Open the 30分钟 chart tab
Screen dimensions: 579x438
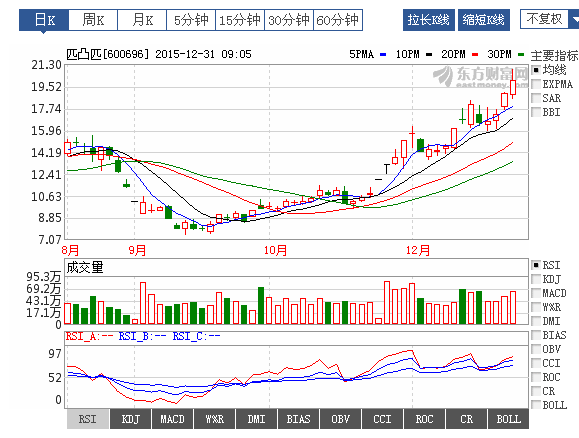pos(289,20)
